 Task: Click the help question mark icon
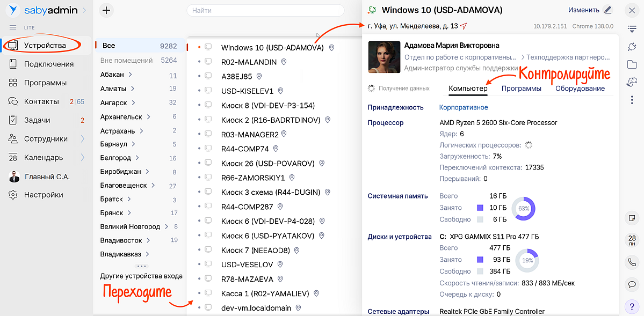[632, 306]
